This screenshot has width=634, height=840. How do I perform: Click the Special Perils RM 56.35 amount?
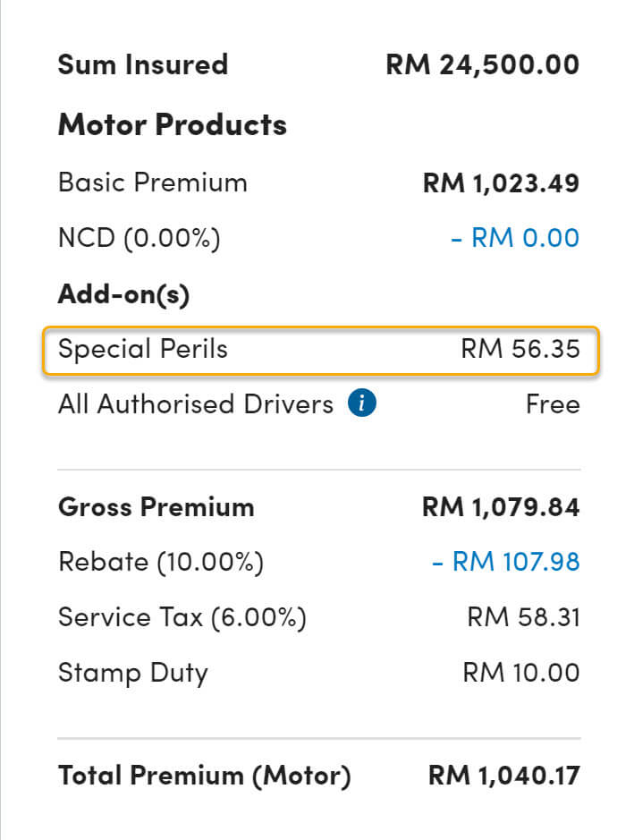(x=520, y=349)
